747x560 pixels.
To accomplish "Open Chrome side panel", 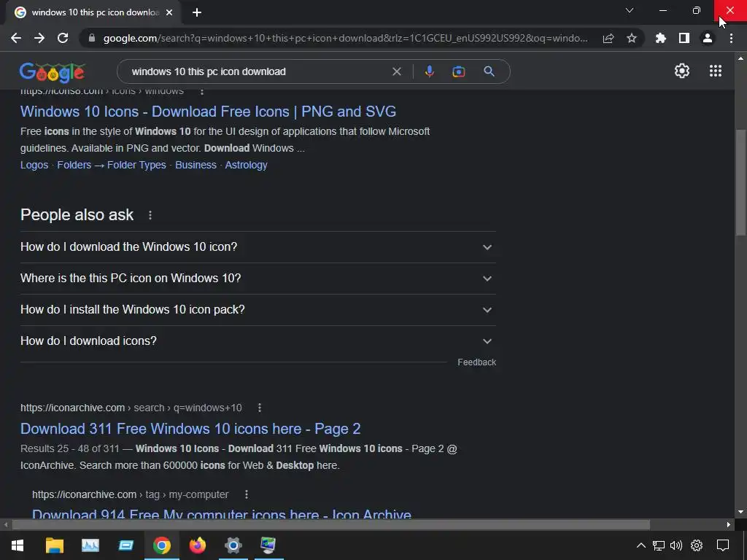I will click(684, 38).
